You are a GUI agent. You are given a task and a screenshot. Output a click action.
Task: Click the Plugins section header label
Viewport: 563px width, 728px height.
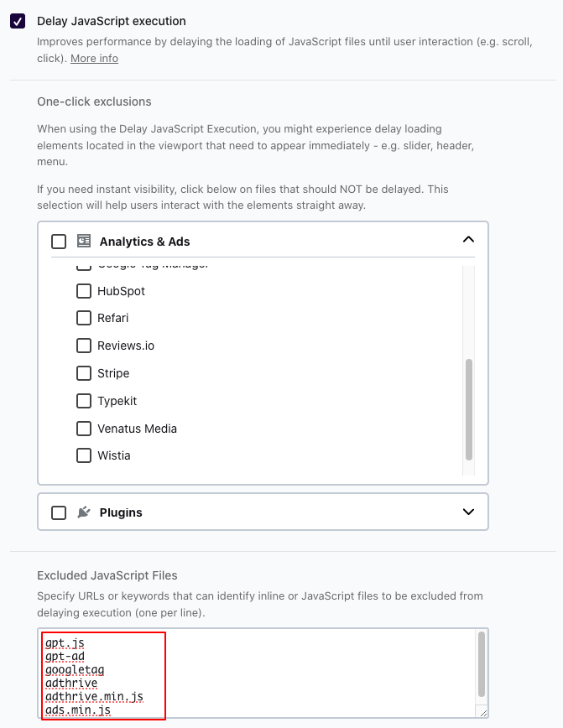point(121,512)
